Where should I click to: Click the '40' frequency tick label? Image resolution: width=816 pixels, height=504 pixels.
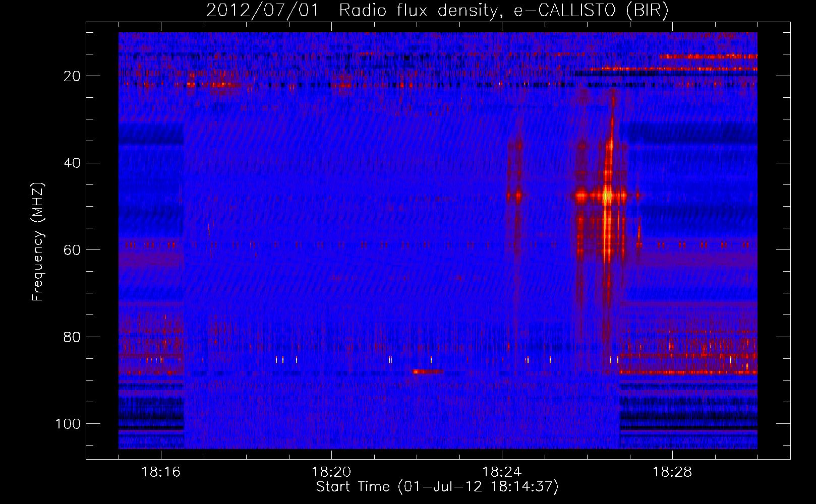click(x=73, y=163)
